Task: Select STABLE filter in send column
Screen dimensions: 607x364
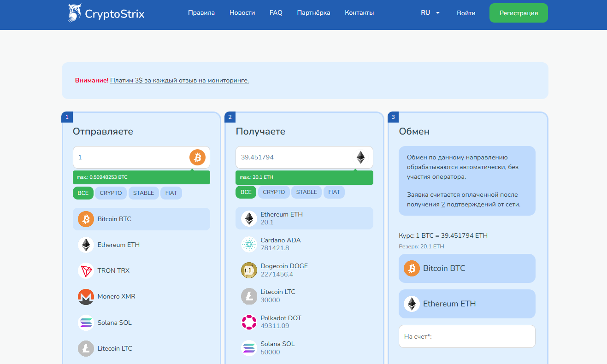Action: 144,193
